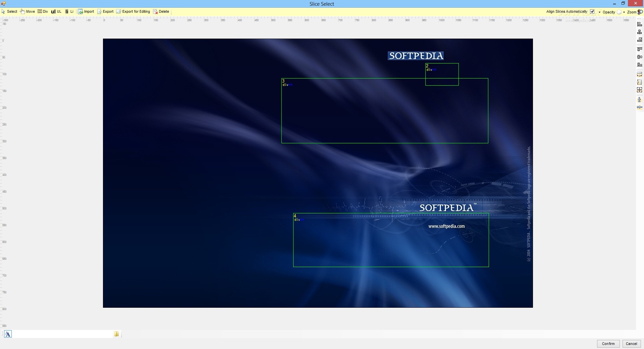Image resolution: width=644 pixels, height=349 pixels.
Task: Align slices to vertical middles
Action: point(640,57)
